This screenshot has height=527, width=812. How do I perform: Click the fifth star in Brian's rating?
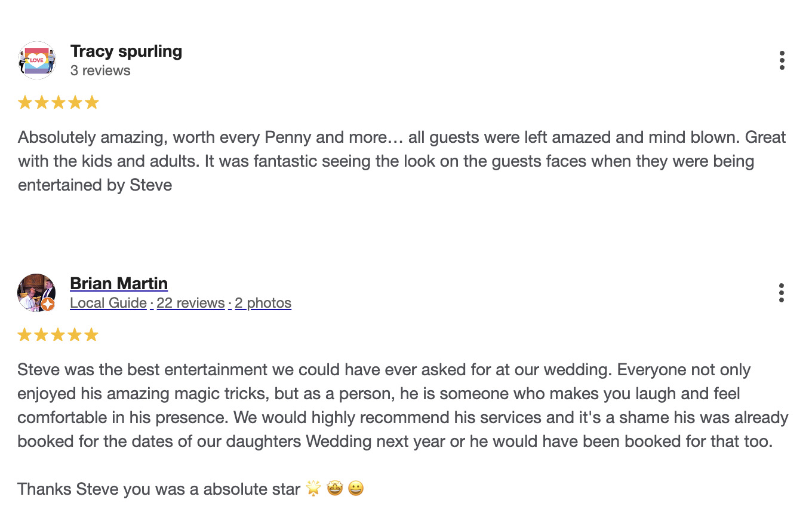pos(91,334)
